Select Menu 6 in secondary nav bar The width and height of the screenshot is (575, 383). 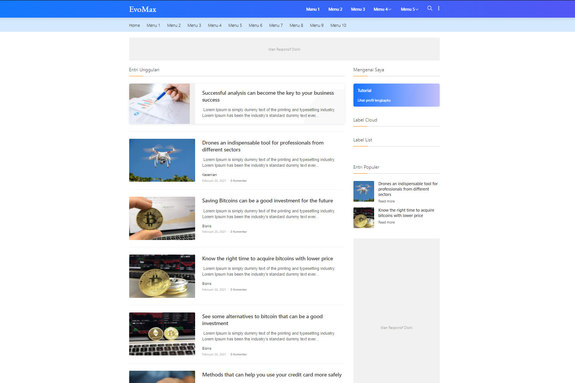pos(256,25)
